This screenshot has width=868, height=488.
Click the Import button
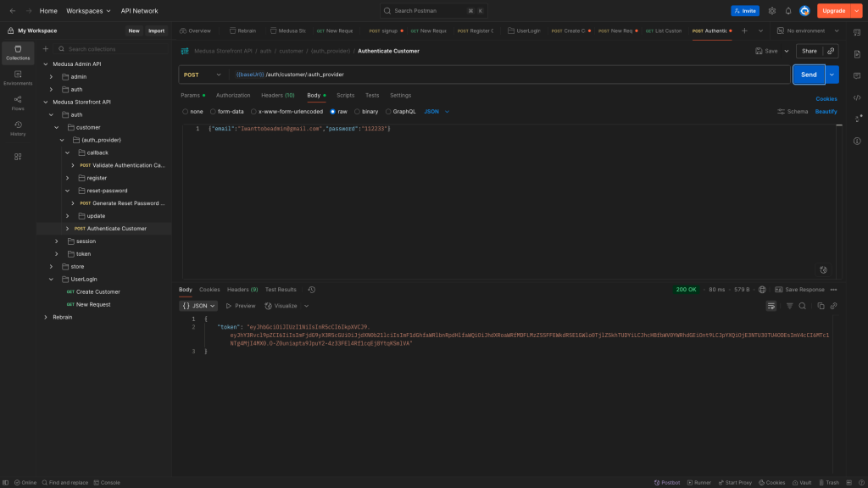(x=156, y=31)
